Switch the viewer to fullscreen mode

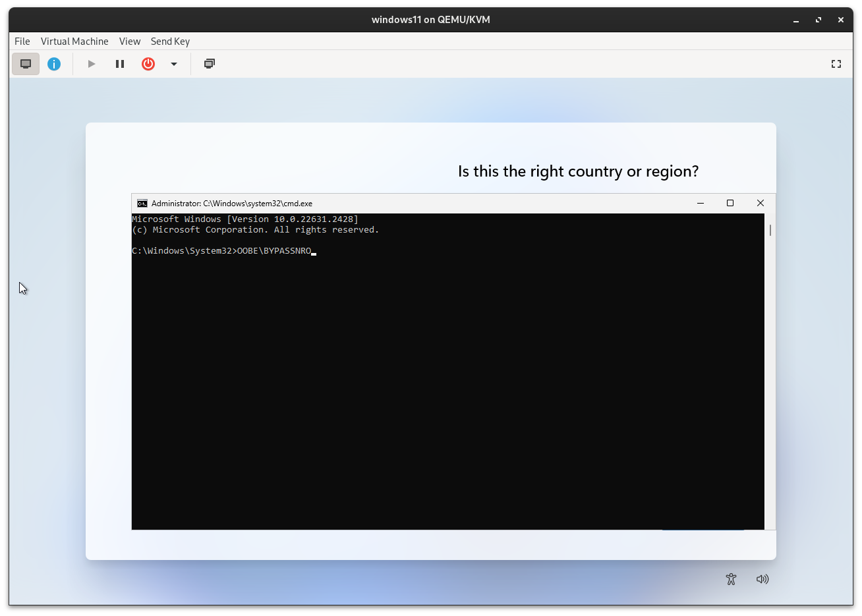[836, 64]
